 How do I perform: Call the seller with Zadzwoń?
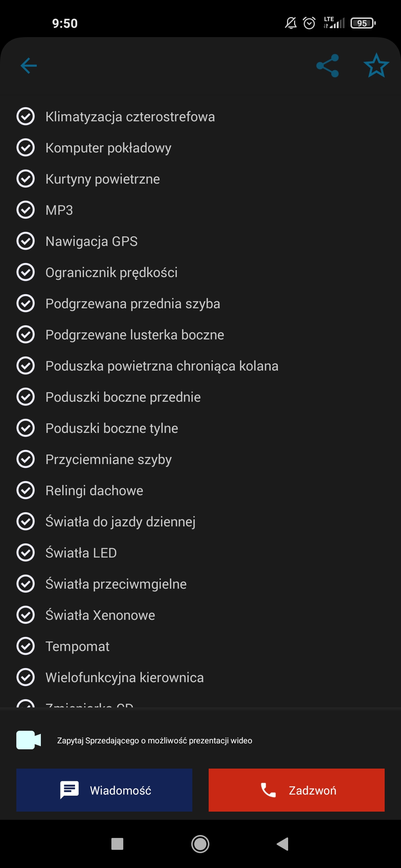coord(296,790)
